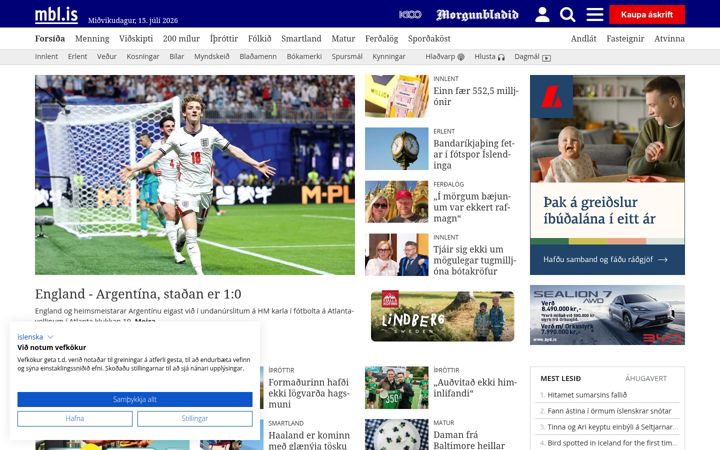
Task: Open Innlent subsection
Action: 46,56
